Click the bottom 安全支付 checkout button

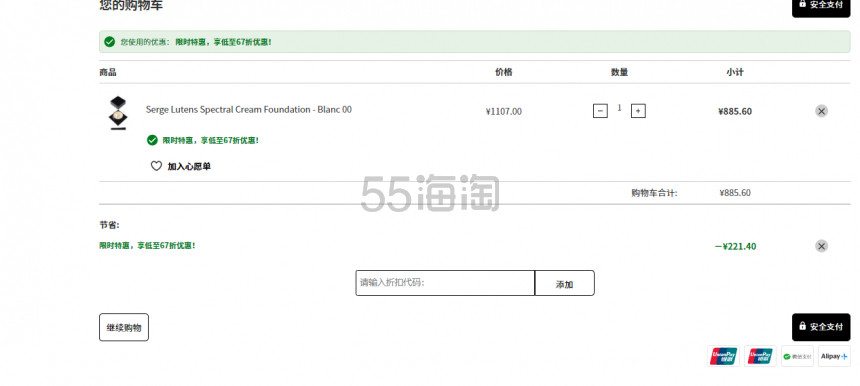click(x=821, y=327)
